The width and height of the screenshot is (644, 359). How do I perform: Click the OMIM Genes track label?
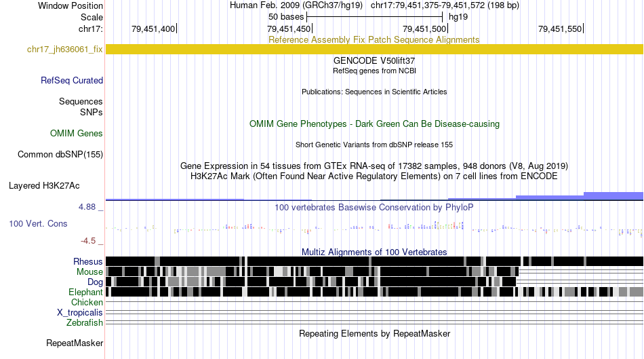77,134
